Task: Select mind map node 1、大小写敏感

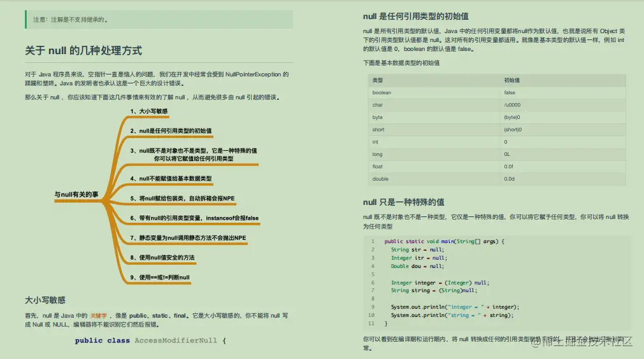Action: click(x=148, y=111)
